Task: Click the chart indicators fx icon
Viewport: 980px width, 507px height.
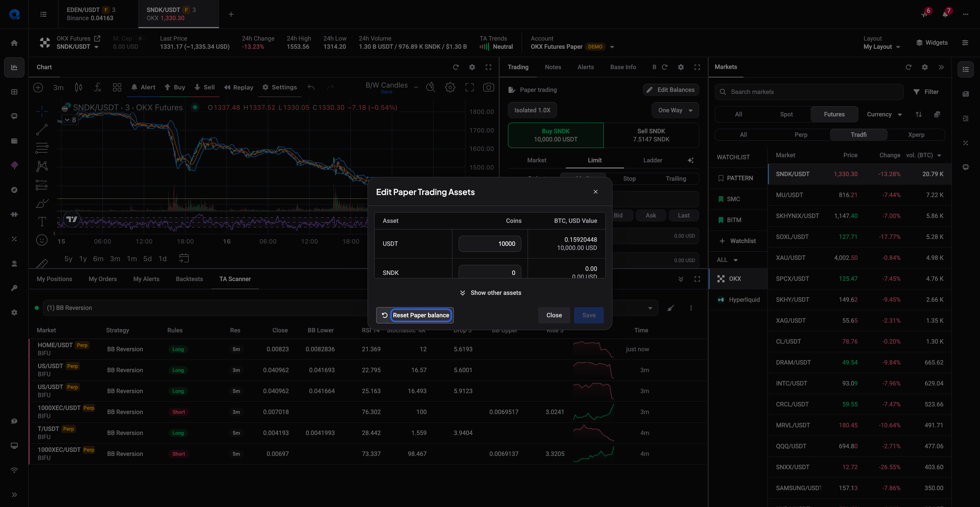Action: tap(98, 87)
